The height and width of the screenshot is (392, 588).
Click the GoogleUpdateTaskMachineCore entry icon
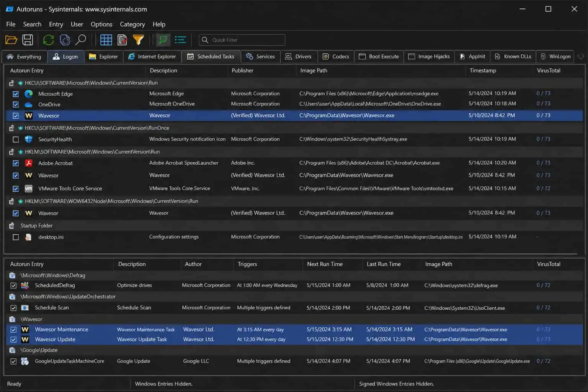tap(25, 361)
